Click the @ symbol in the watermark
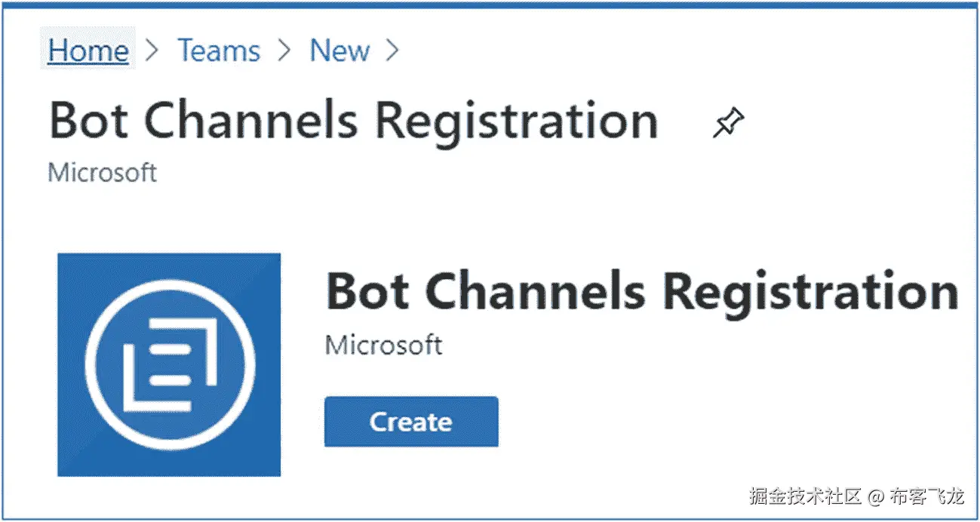Screen dimensions: 980x522 tap(875, 496)
